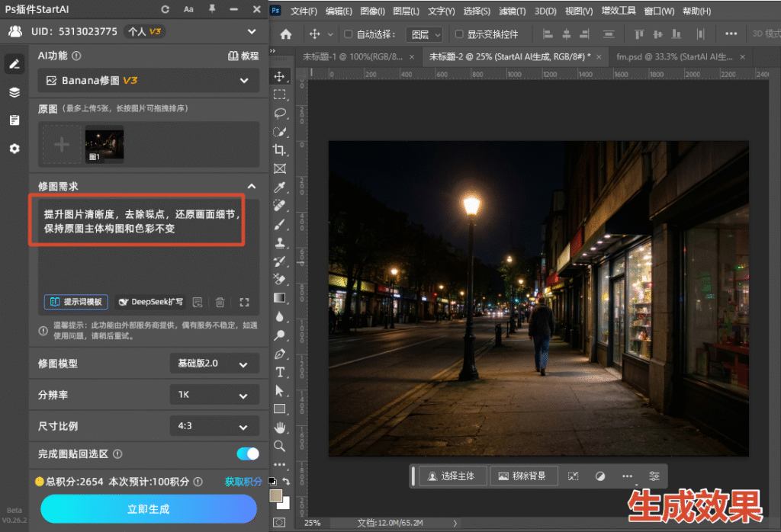Click the 移除背景 button

point(522,476)
